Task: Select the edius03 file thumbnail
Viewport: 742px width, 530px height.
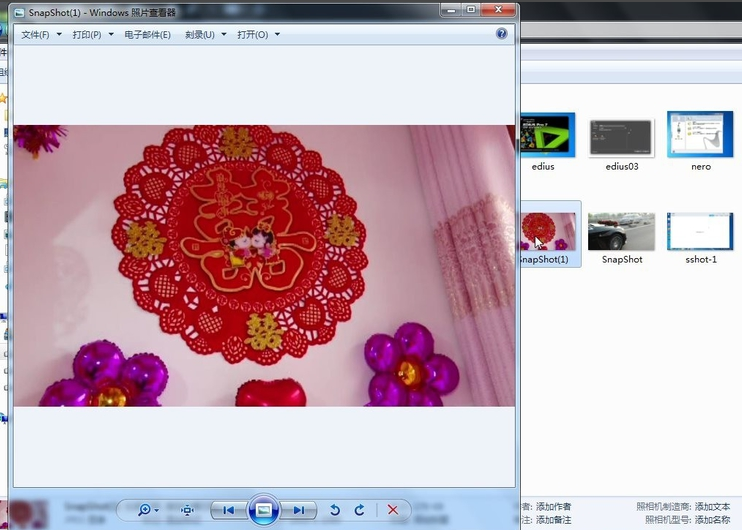Action: pyautogui.click(x=621, y=135)
